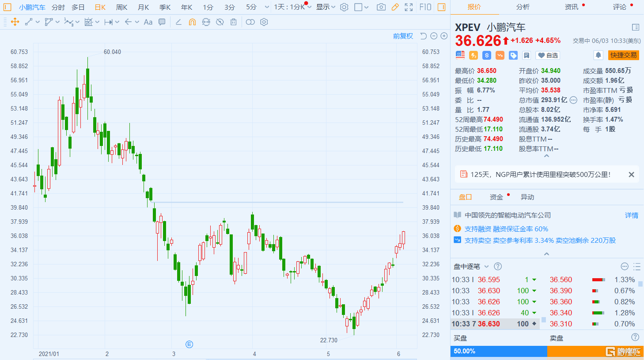Select the Aa text annotation tool
The image size is (644, 360).
148,22
